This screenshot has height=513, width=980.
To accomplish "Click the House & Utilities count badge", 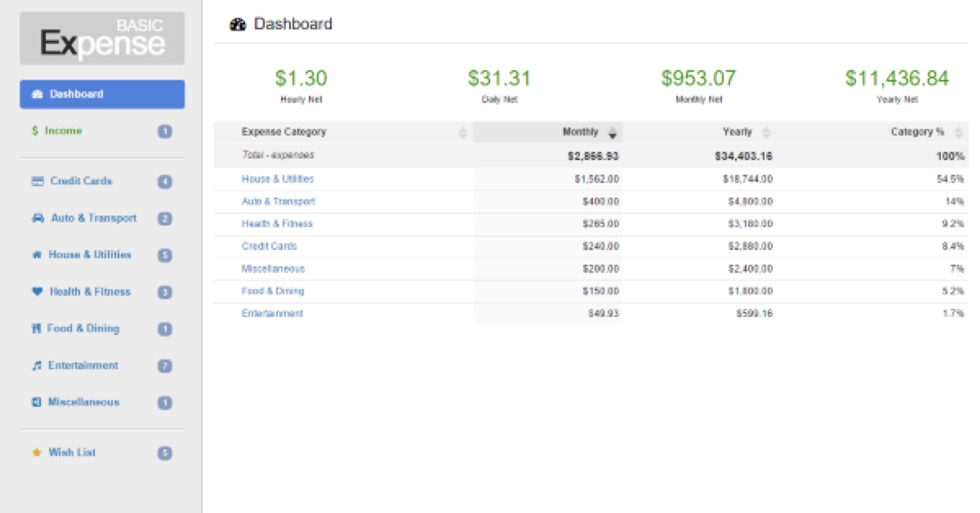I will coord(165,255).
